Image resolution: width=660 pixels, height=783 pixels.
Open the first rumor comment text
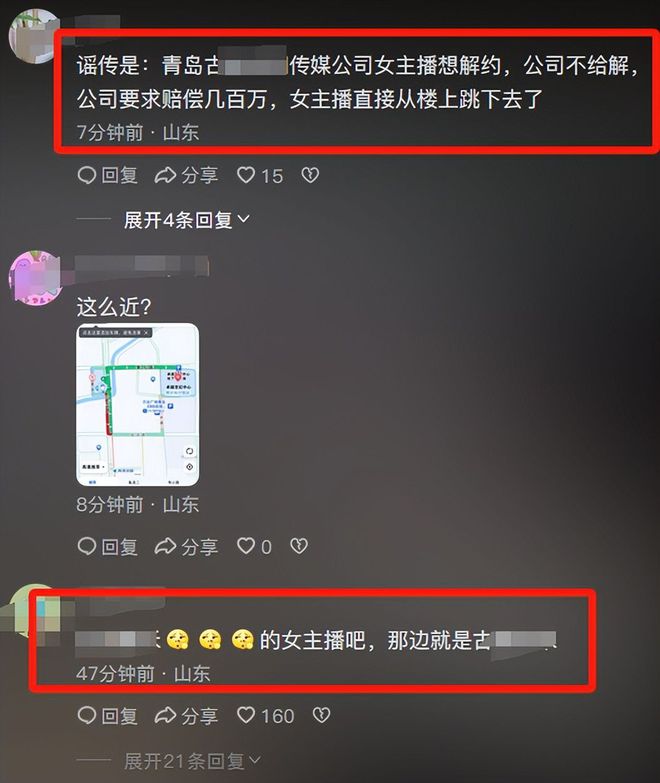click(x=357, y=81)
